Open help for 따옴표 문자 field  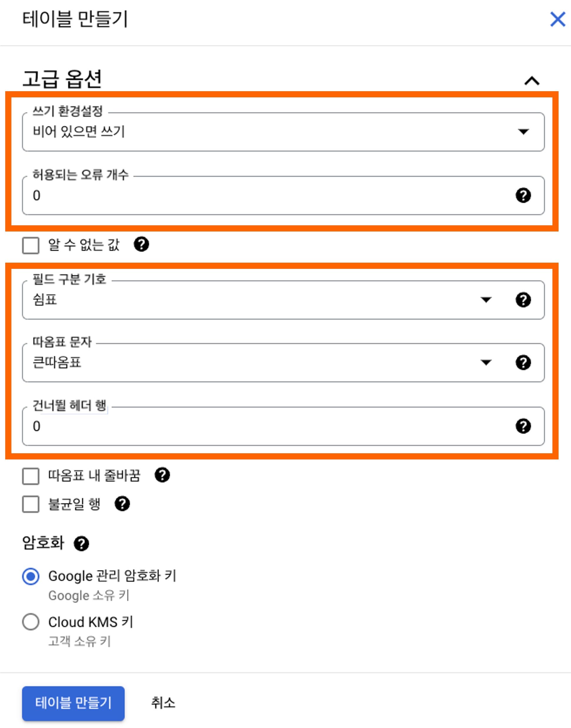tap(523, 362)
